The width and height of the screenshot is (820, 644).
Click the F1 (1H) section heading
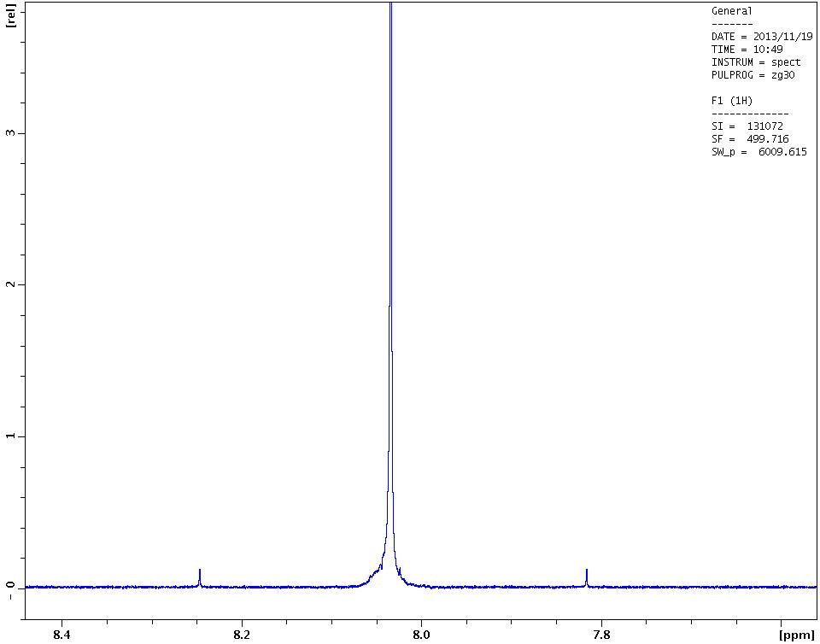click(x=732, y=101)
